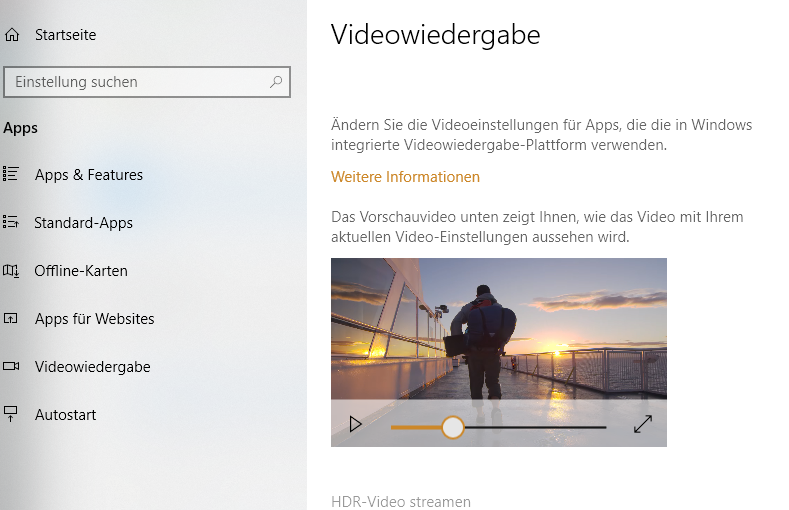Click the search magnifier icon
The width and height of the screenshot is (789, 510).
[276, 81]
